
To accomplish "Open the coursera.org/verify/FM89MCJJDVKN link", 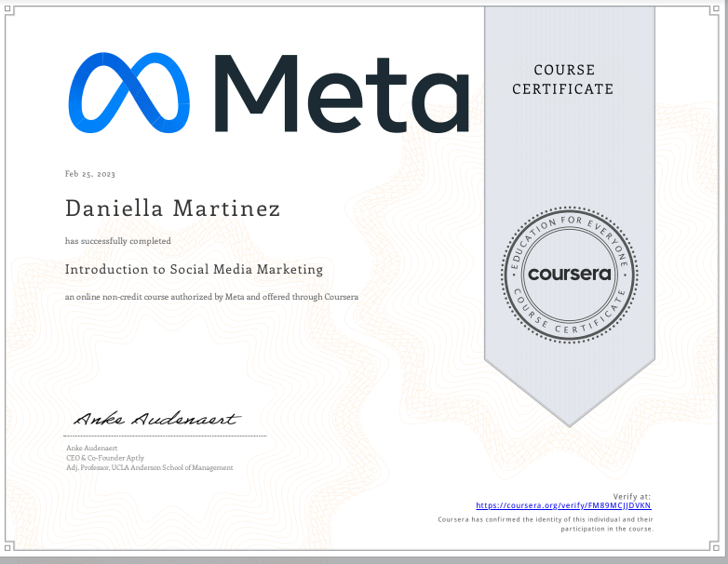I will [563, 505].
